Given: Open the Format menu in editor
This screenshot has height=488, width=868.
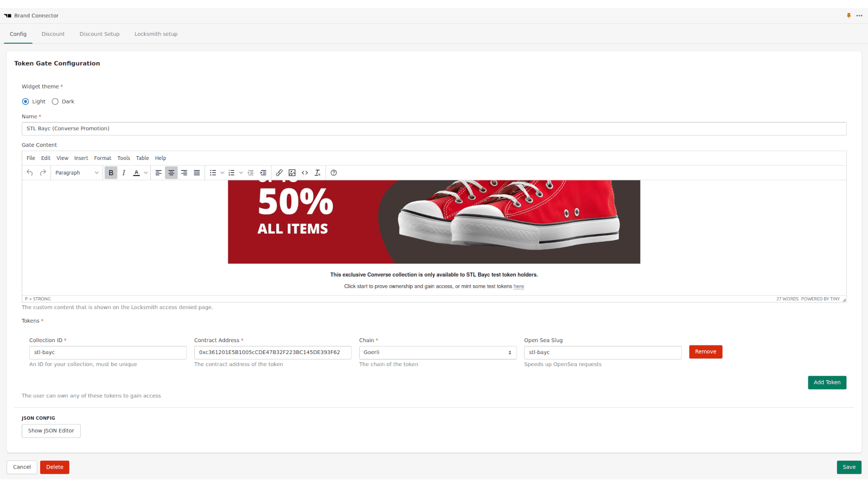Looking at the screenshot, I should coord(103,158).
